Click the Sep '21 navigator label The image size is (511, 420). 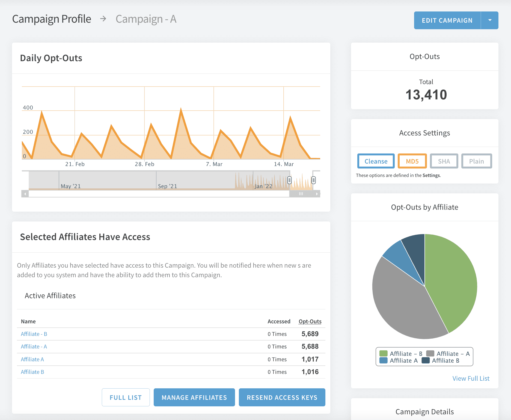tap(168, 186)
